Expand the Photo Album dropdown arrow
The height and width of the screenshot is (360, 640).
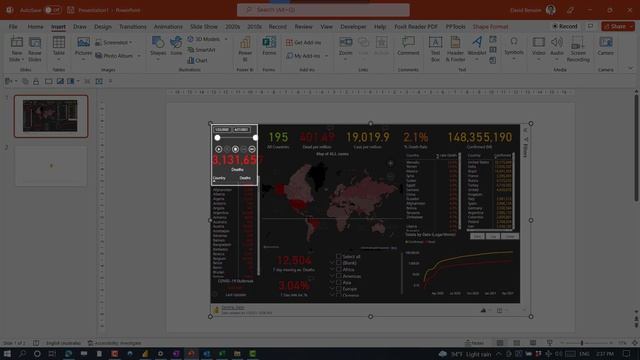click(139, 56)
